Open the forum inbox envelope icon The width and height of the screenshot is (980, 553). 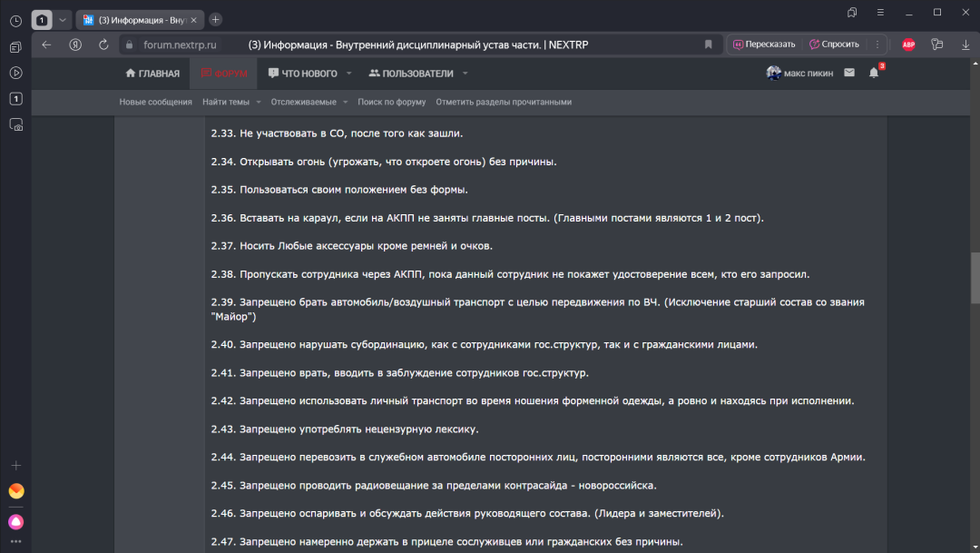click(849, 73)
